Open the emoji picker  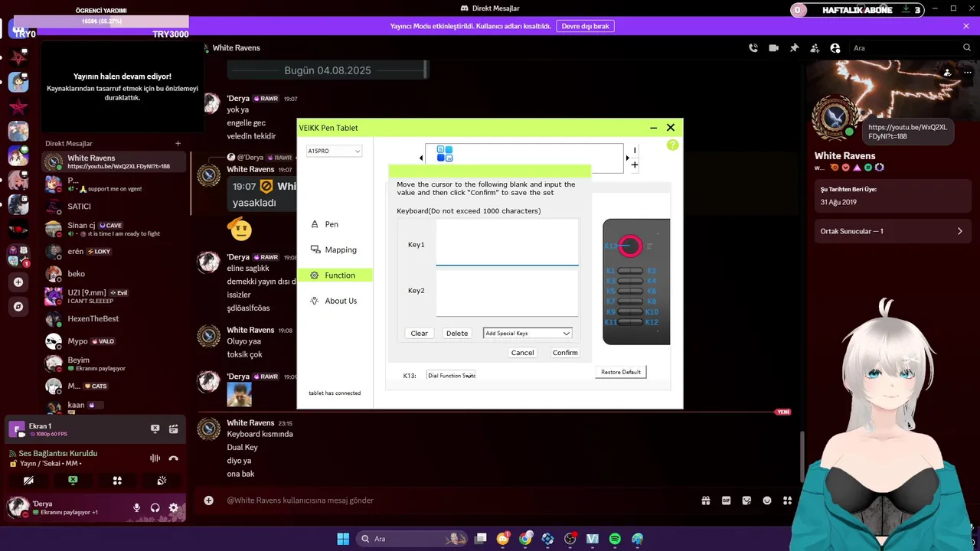pos(767,500)
